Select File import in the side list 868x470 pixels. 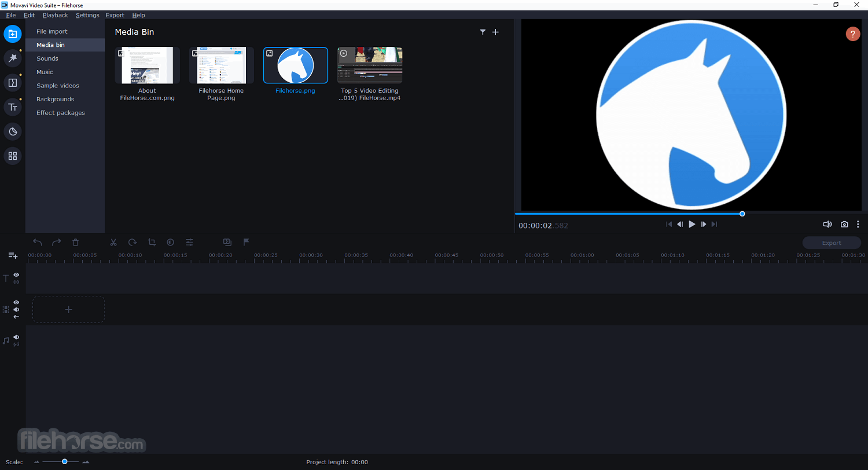[65, 31]
